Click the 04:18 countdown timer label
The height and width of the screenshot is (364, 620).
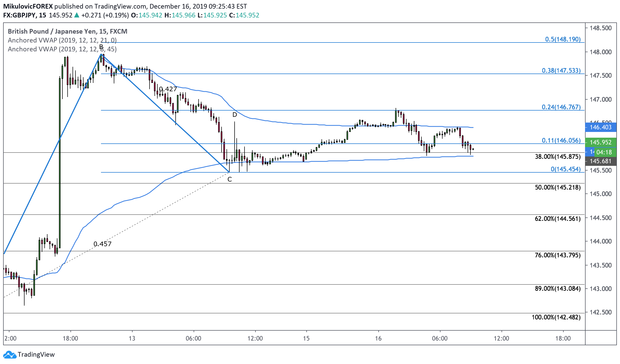tap(604, 152)
